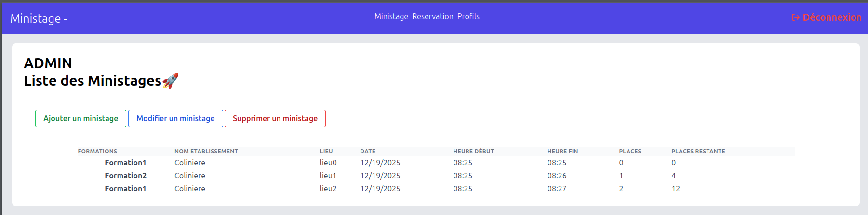Go to the Reservation nav item

click(x=432, y=16)
